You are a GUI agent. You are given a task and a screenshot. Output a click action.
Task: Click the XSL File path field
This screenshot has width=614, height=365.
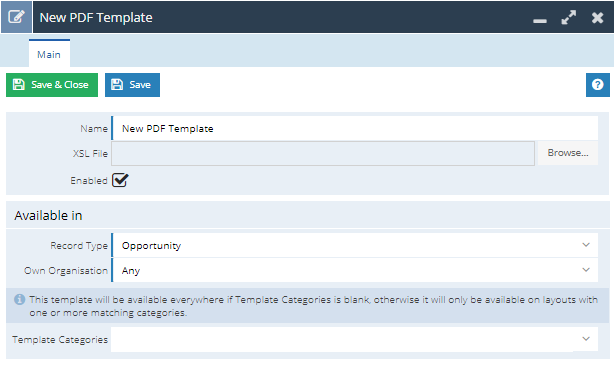(323, 153)
